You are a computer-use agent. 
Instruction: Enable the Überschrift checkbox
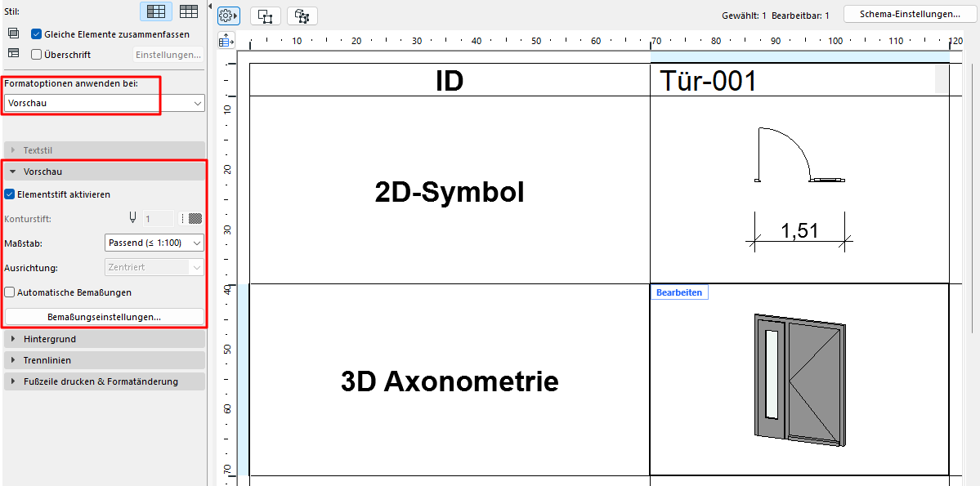tap(34, 54)
